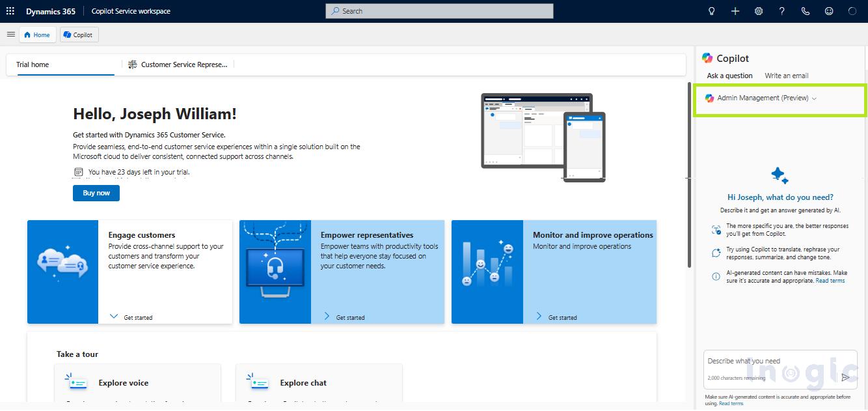
Task: Open the app launcher waffle icon
Action: coord(10,11)
